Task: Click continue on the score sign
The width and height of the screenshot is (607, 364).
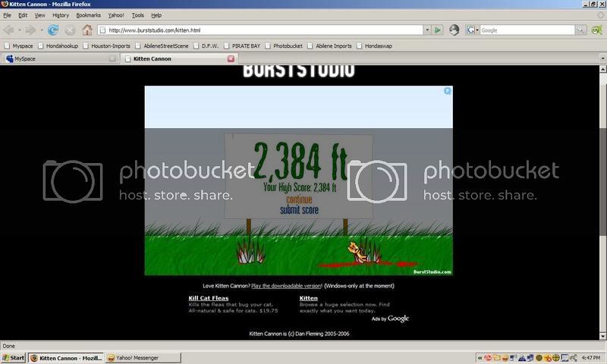Action: click(x=299, y=199)
